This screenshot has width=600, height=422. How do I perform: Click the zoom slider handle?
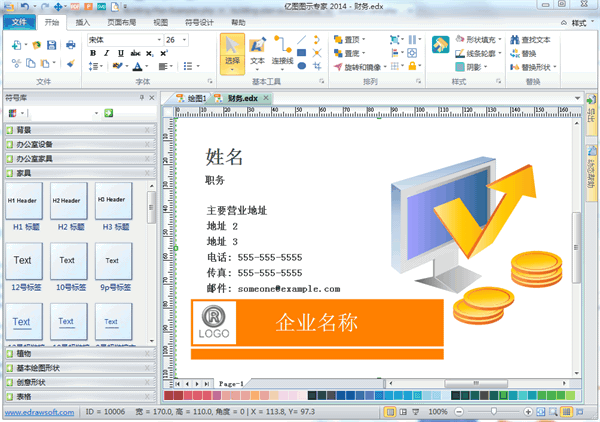[x=494, y=412]
